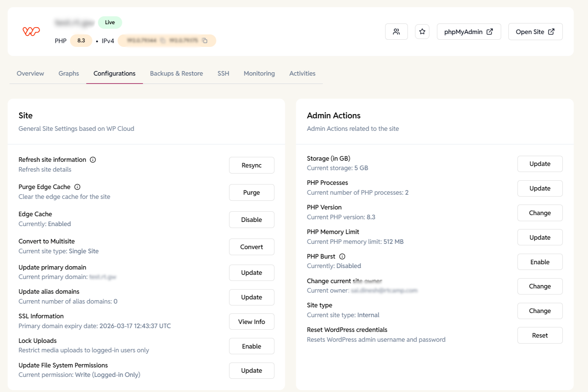Screen dimensions: 588x392
Task: Reset WordPress admin credentials
Action: pos(540,335)
